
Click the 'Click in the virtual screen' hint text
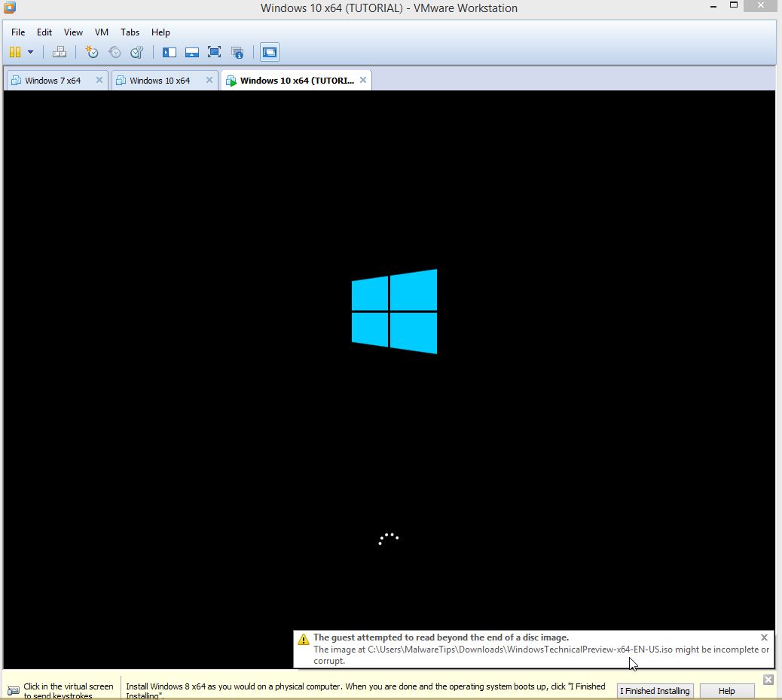point(69,691)
